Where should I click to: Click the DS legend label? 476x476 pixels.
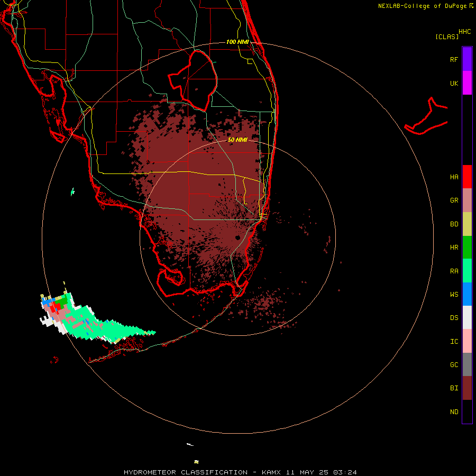point(454,318)
